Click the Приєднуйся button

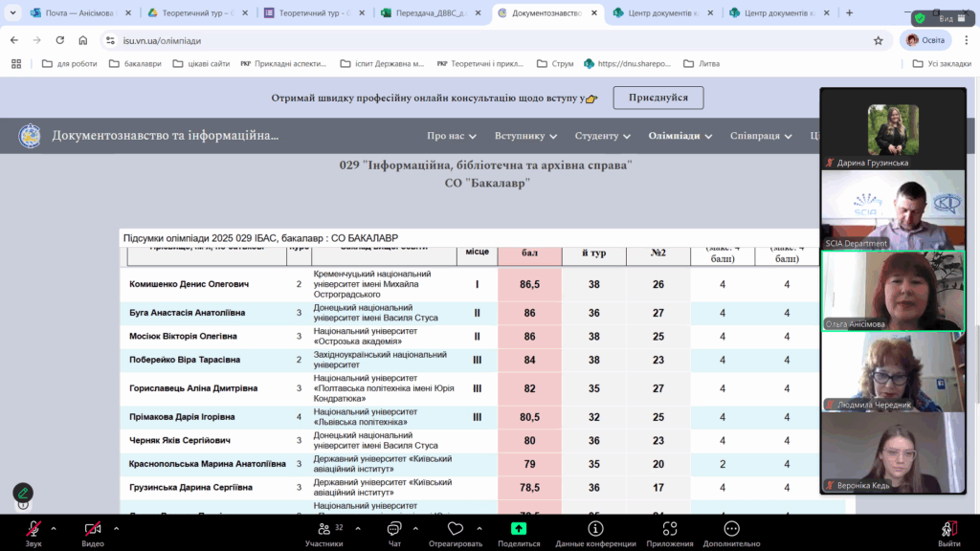[x=658, y=98]
